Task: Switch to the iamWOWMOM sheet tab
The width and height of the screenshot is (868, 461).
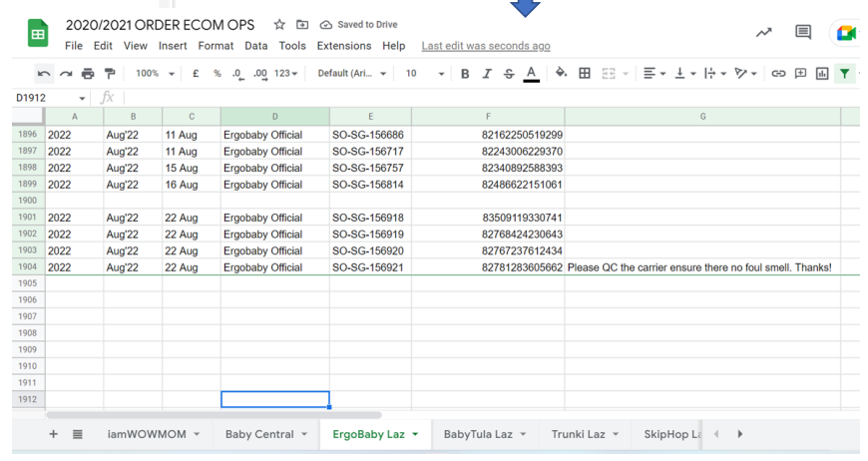Action: click(x=147, y=434)
